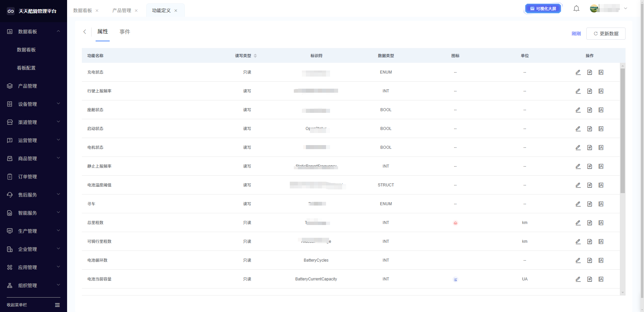Click the 更新数据 refresh button
The height and width of the screenshot is (312, 644).
(x=606, y=34)
